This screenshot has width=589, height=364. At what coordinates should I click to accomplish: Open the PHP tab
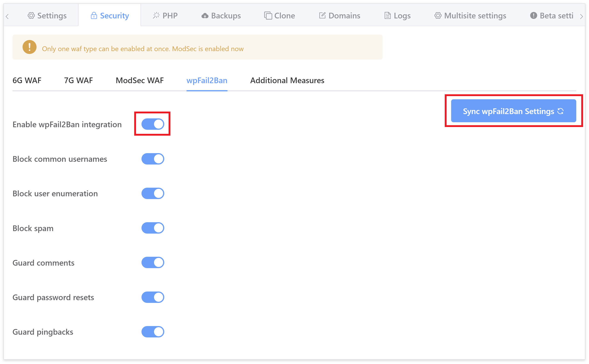(x=165, y=16)
